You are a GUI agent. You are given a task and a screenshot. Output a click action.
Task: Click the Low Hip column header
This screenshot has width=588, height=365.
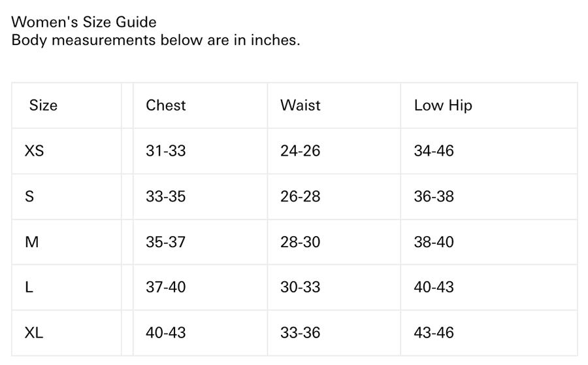point(442,105)
